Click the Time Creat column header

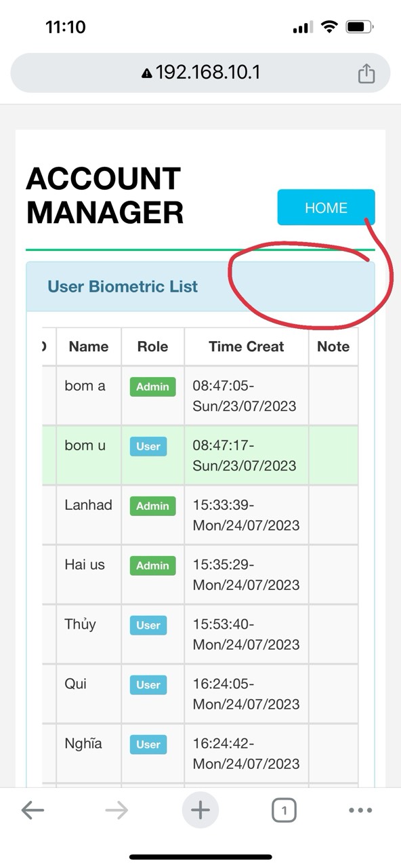[x=247, y=347]
